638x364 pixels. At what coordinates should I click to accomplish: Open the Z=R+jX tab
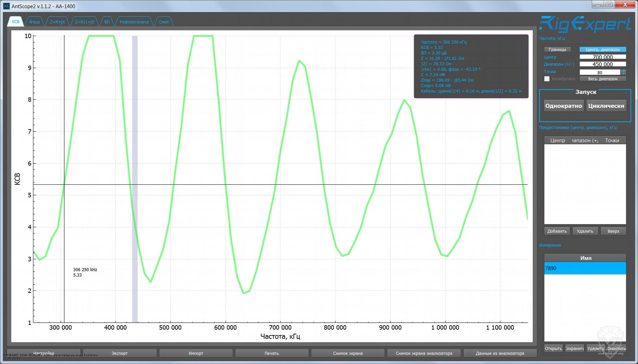(x=57, y=22)
